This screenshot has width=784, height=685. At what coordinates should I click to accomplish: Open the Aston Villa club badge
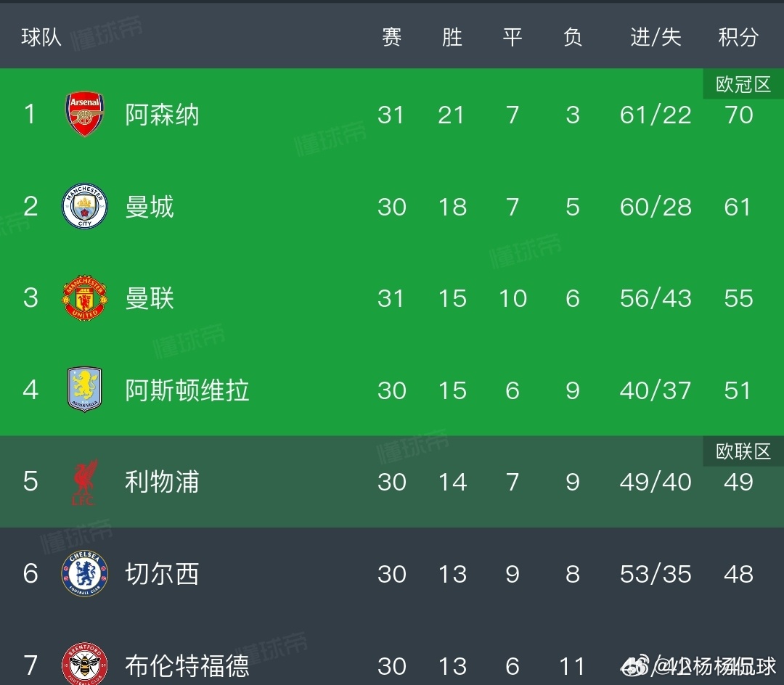pos(85,390)
